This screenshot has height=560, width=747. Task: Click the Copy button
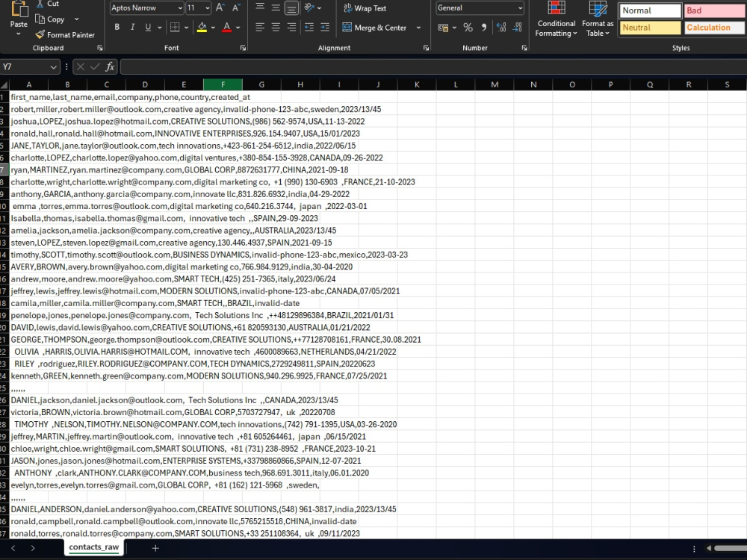tap(50, 19)
